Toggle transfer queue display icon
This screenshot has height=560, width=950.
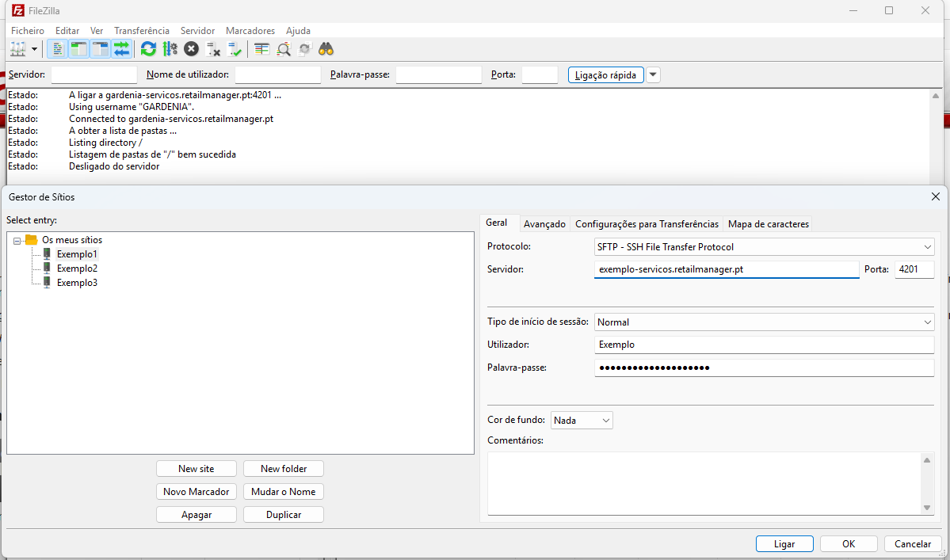pyautogui.click(x=122, y=49)
